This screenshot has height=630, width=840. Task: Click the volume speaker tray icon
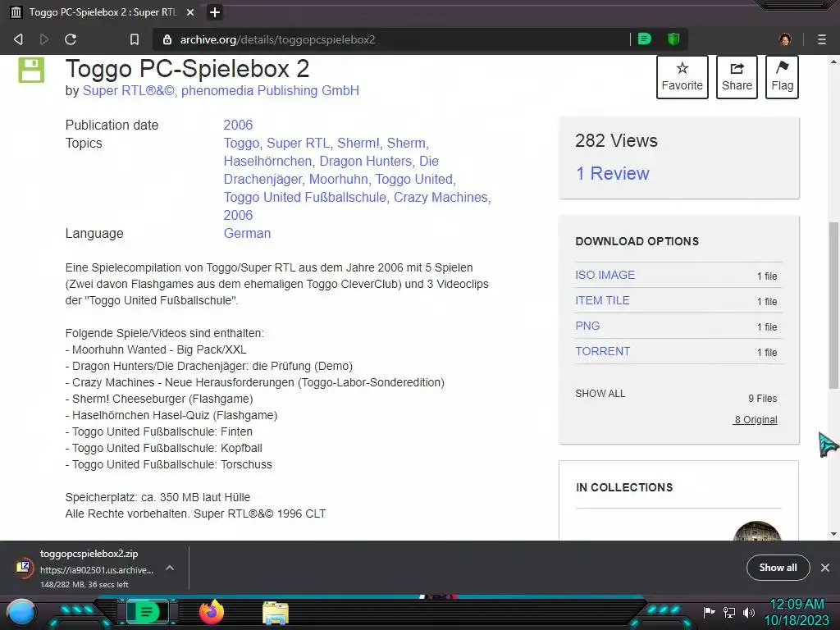pos(749,612)
